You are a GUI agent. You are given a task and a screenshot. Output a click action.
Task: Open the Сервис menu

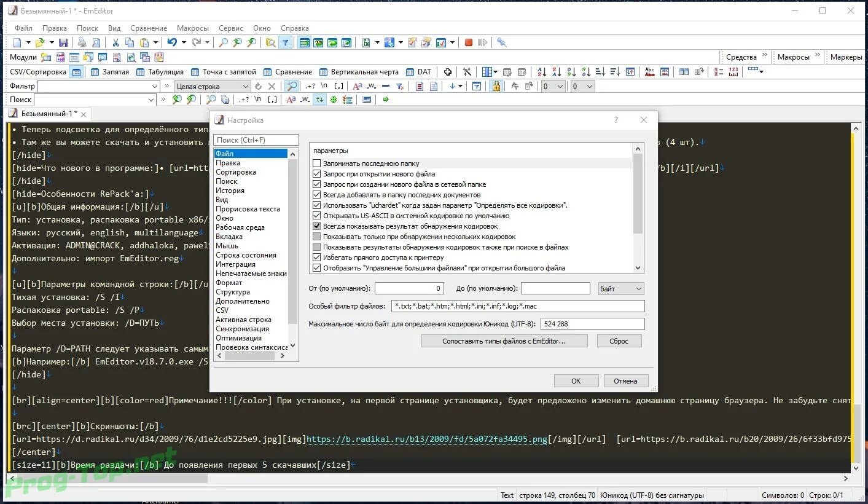tap(231, 28)
